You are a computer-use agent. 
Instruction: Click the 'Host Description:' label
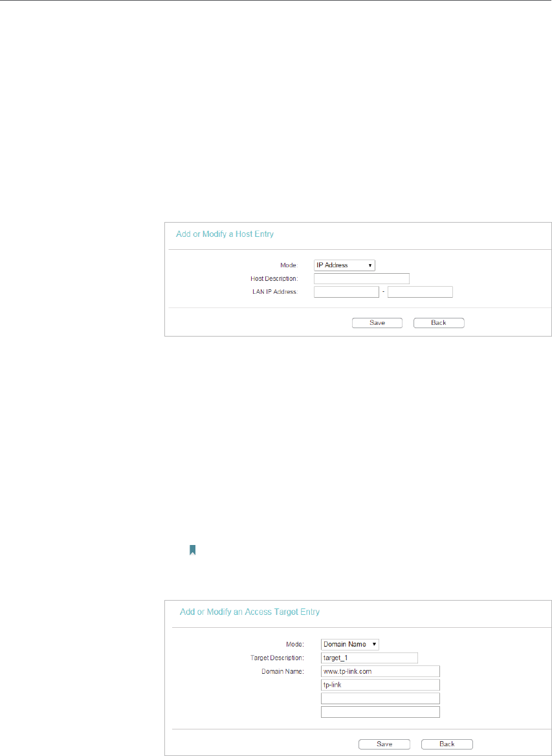click(274, 279)
